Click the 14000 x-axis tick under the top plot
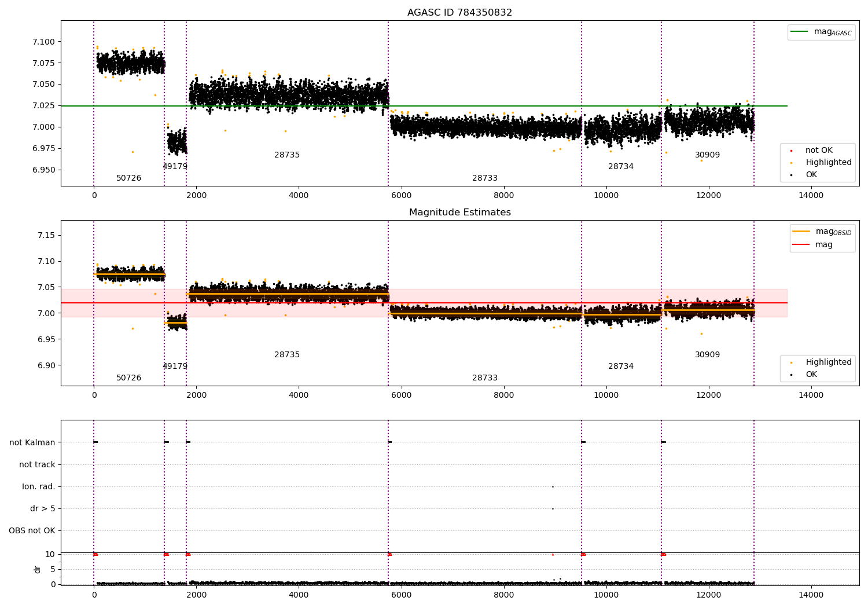 [811, 196]
